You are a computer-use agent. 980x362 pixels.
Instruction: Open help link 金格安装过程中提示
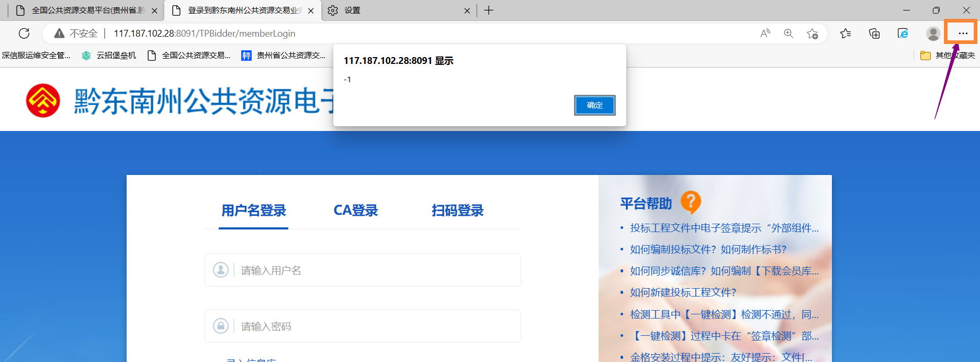[721, 357]
